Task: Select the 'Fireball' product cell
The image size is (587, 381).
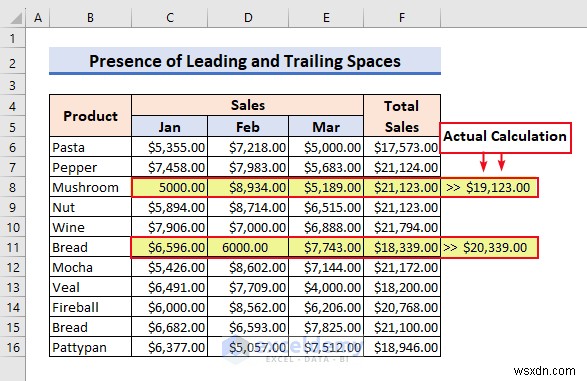Action: [x=91, y=307]
